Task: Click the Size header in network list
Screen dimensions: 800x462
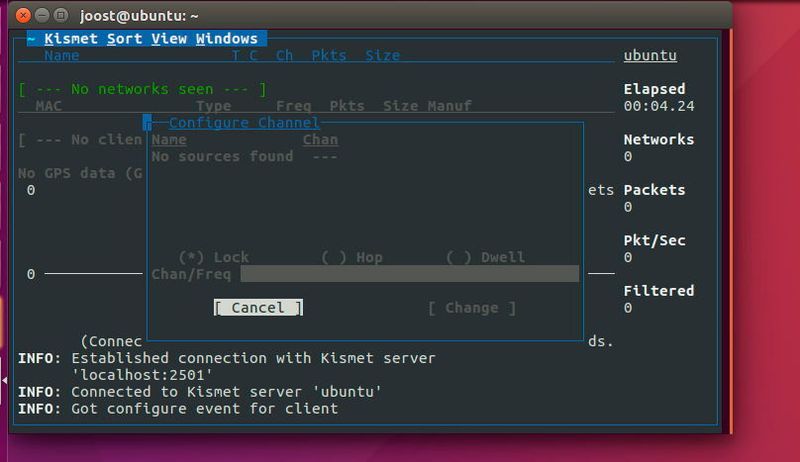Action: pyautogui.click(x=383, y=56)
